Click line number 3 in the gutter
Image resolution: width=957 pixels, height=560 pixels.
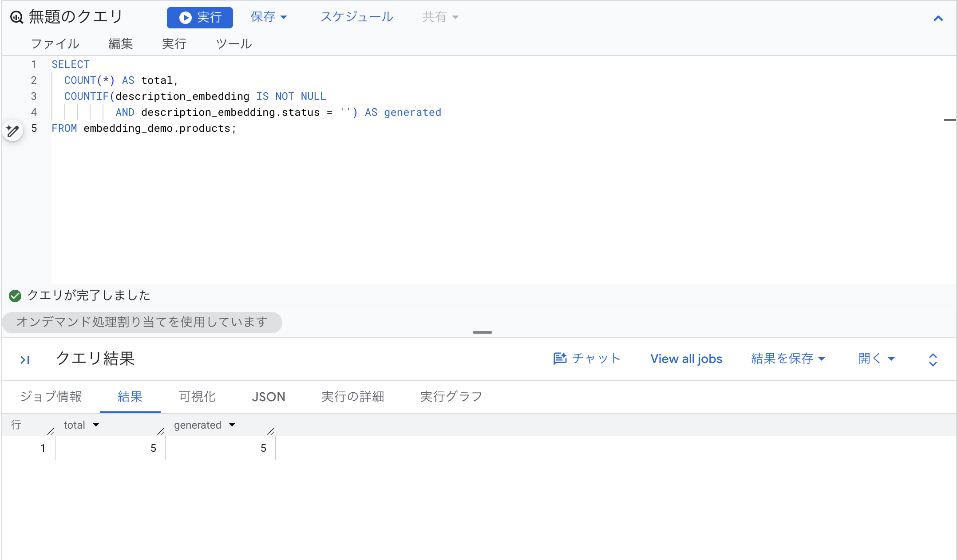(34, 96)
